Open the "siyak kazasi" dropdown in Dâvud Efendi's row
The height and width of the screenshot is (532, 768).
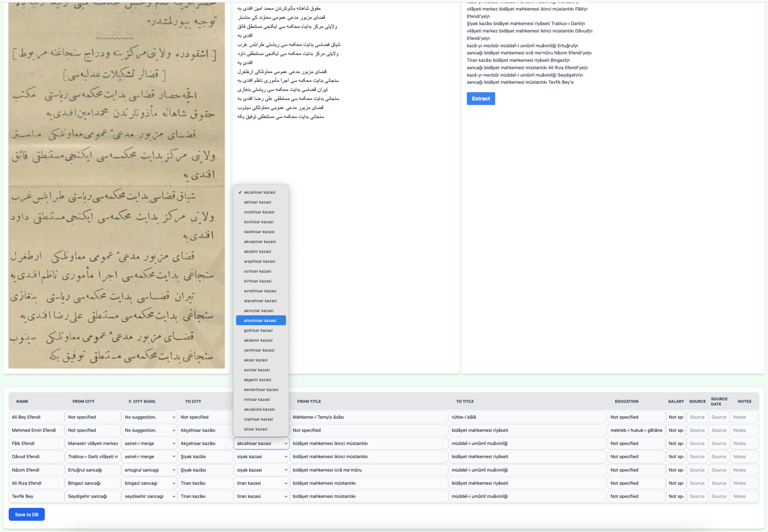pyautogui.click(x=261, y=456)
